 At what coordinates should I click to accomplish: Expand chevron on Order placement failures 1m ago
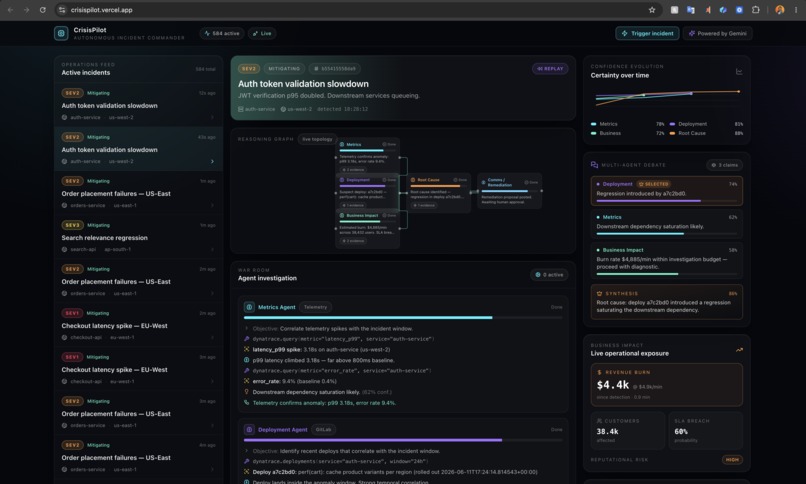coord(212,205)
